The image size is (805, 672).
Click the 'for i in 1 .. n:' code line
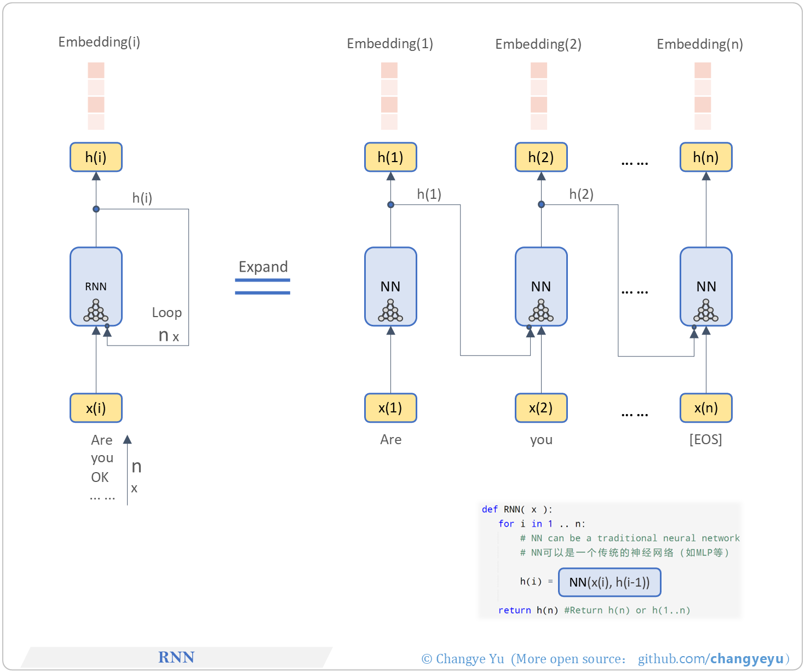(542, 524)
